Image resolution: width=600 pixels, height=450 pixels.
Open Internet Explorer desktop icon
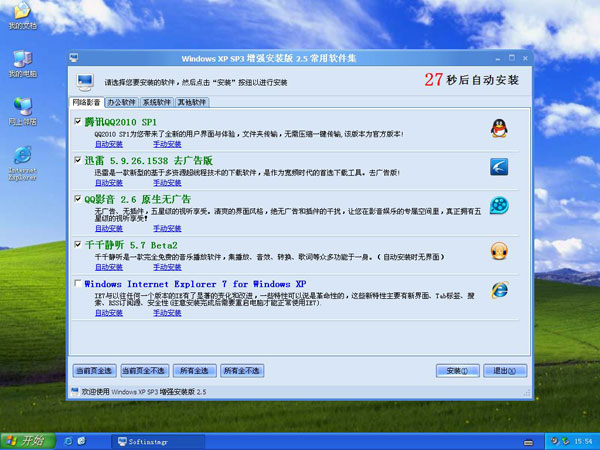coord(23,163)
